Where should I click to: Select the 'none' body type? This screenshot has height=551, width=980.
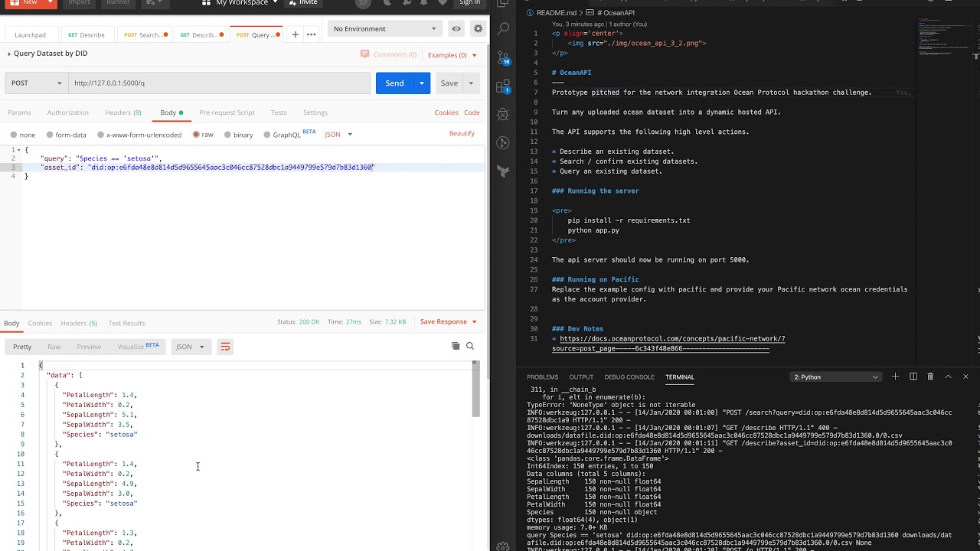[x=23, y=135]
